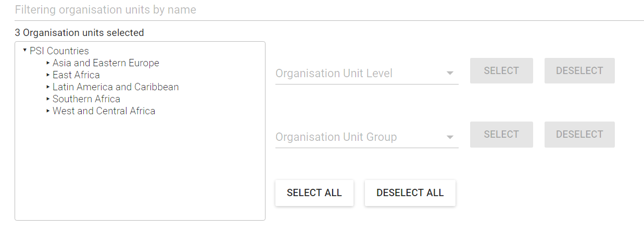Select the East Africa organisation unit
644x229 pixels.
(x=76, y=75)
